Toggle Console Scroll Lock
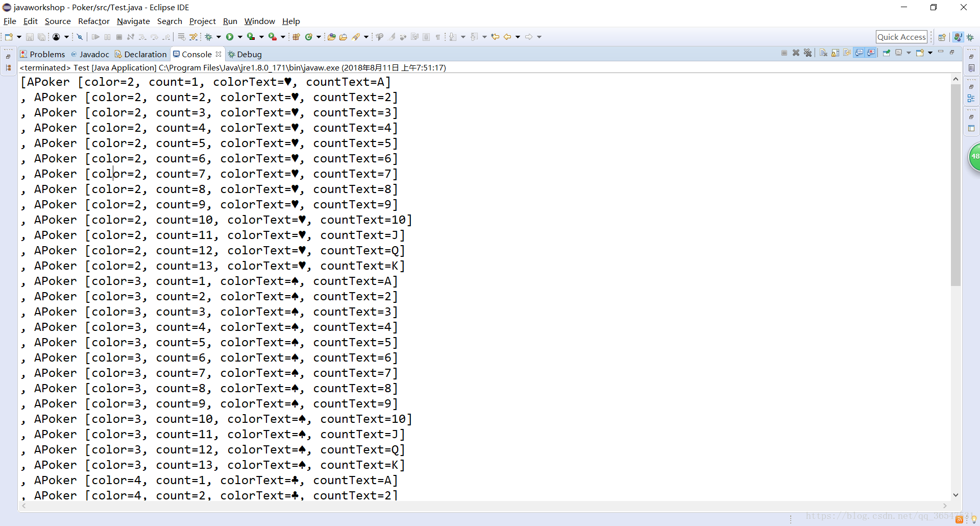The image size is (980, 526). (x=835, y=53)
